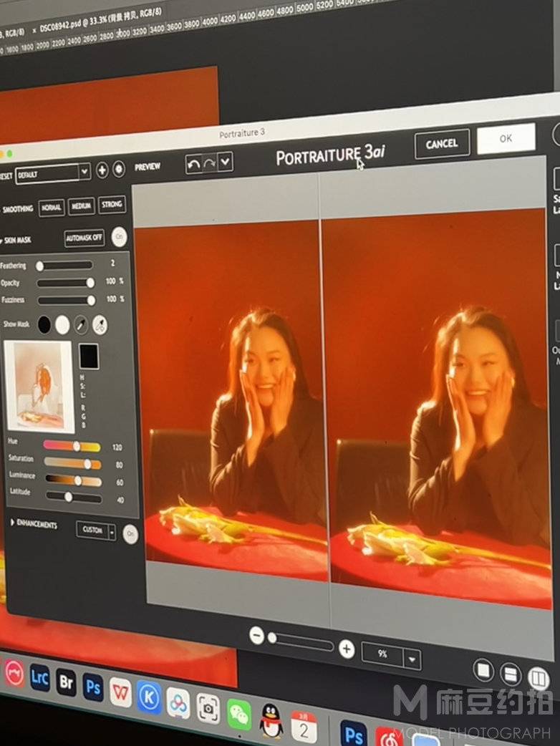
Task: Adjust the Feathering slider
Action: [x=64, y=265]
